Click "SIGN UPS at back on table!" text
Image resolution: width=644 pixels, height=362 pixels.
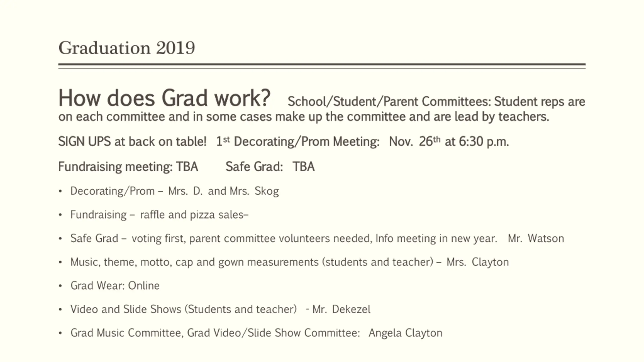132,142
